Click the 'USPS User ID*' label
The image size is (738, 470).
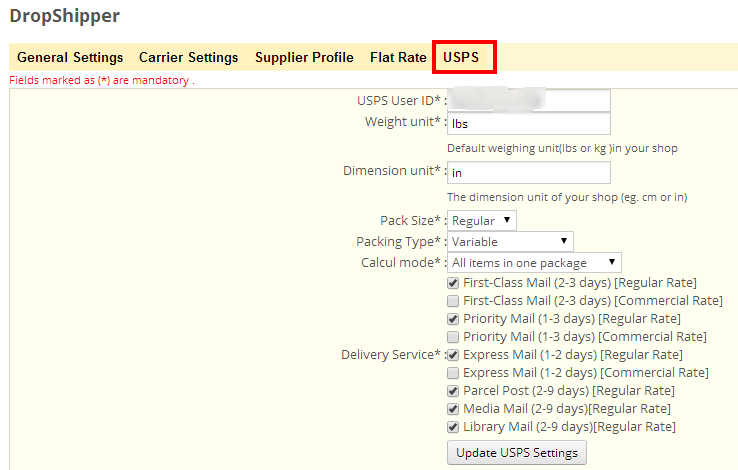tap(401, 100)
